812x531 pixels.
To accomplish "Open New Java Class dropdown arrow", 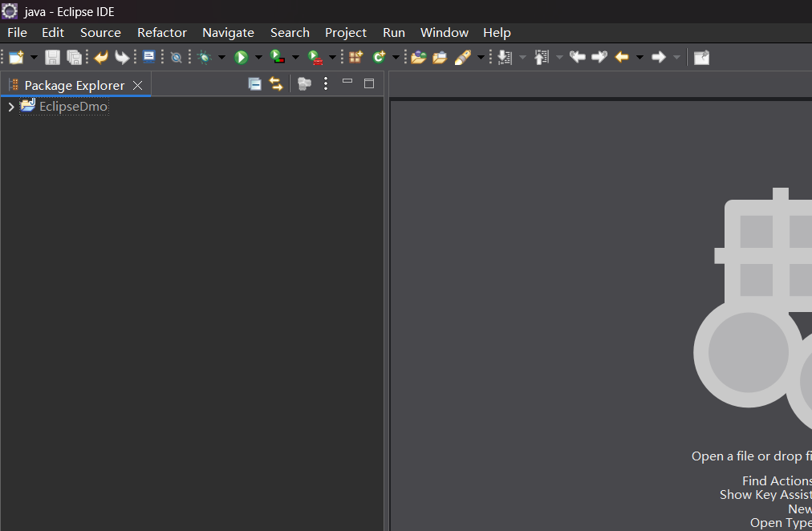I will [x=396, y=57].
